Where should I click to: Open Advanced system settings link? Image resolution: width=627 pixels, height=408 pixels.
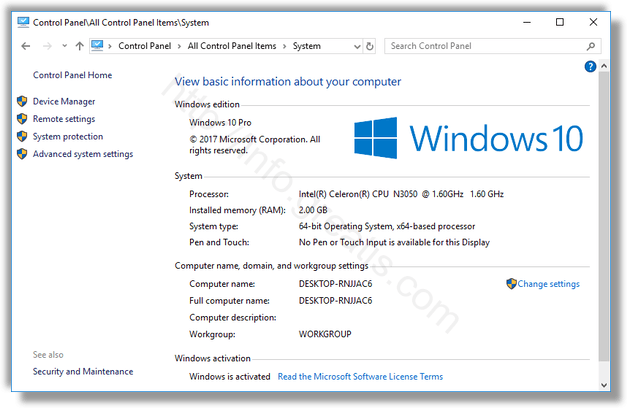pyautogui.click(x=83, y=154)
